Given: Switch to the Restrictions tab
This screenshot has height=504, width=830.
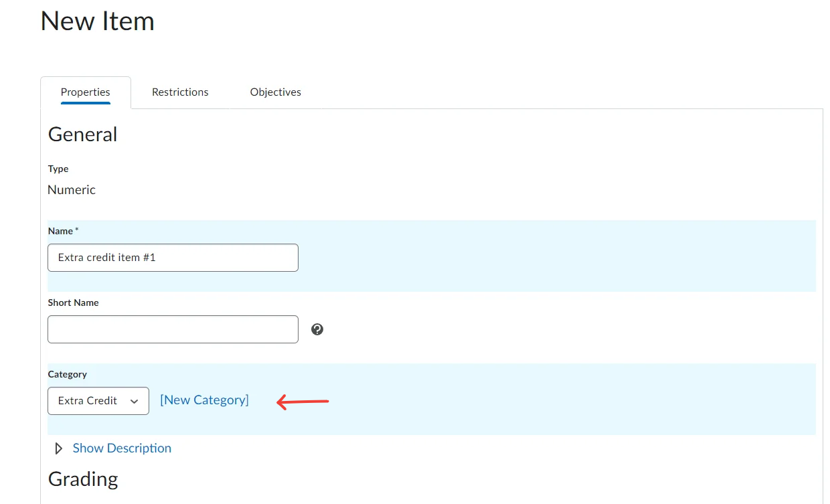Looking at the screenshot, I should point(179,92).
